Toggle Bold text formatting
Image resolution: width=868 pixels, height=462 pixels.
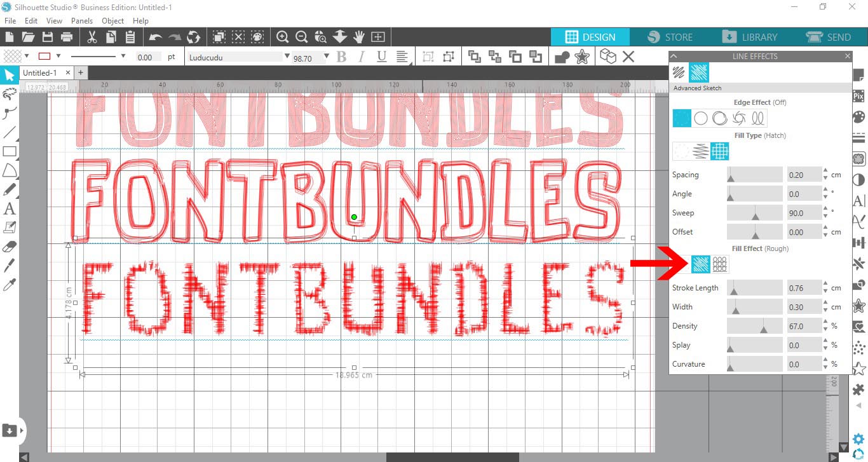coord(341,57)
